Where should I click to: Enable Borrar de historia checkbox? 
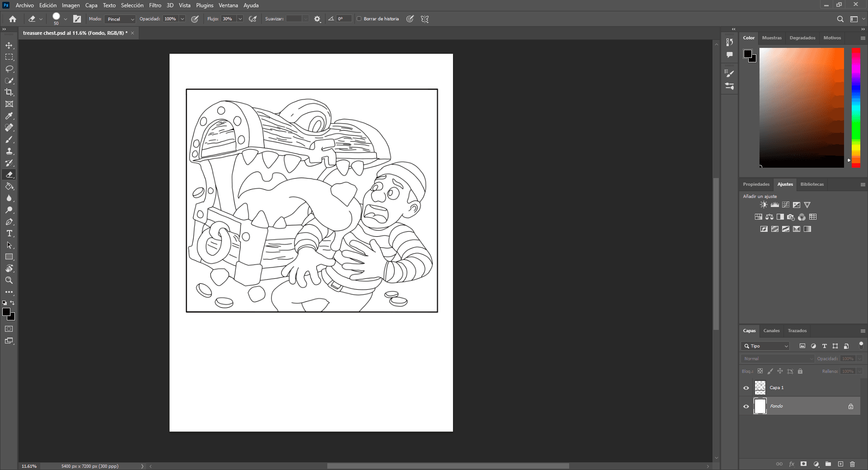[359, 19]
